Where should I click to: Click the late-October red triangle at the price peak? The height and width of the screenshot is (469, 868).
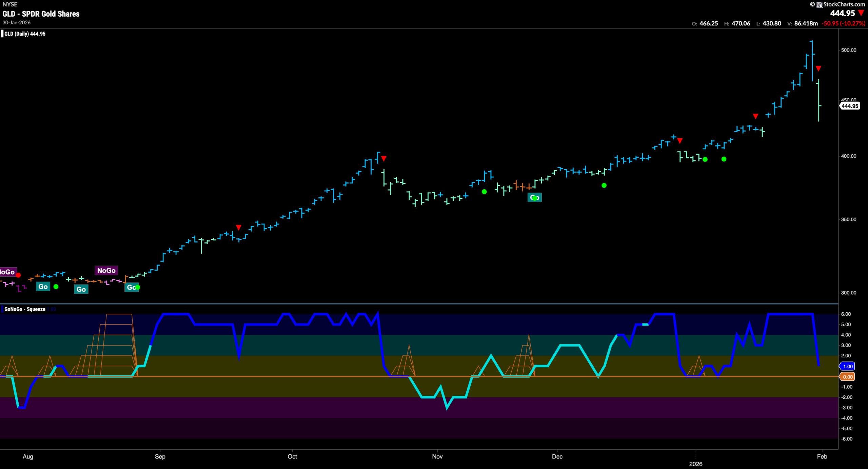(384, 158)
